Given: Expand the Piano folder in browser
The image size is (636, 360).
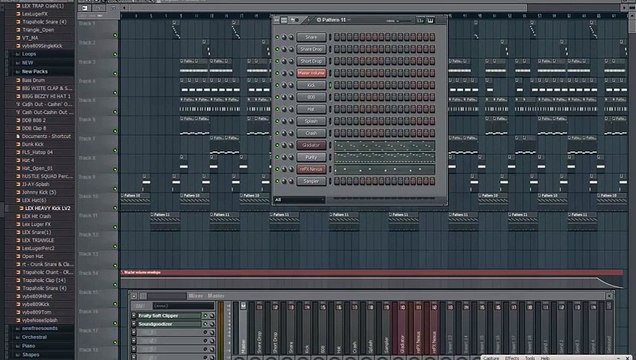Looking at the screenshot, I should click(x=28, y=346).
